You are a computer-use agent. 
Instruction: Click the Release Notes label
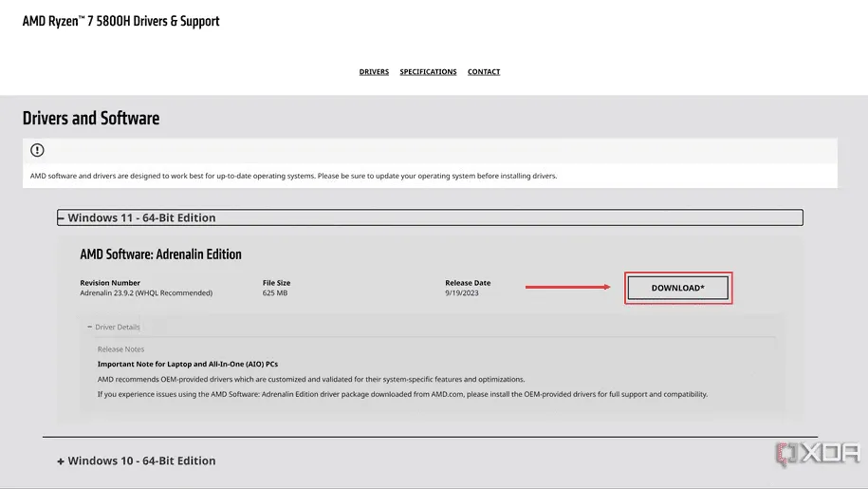click(120, 349)
